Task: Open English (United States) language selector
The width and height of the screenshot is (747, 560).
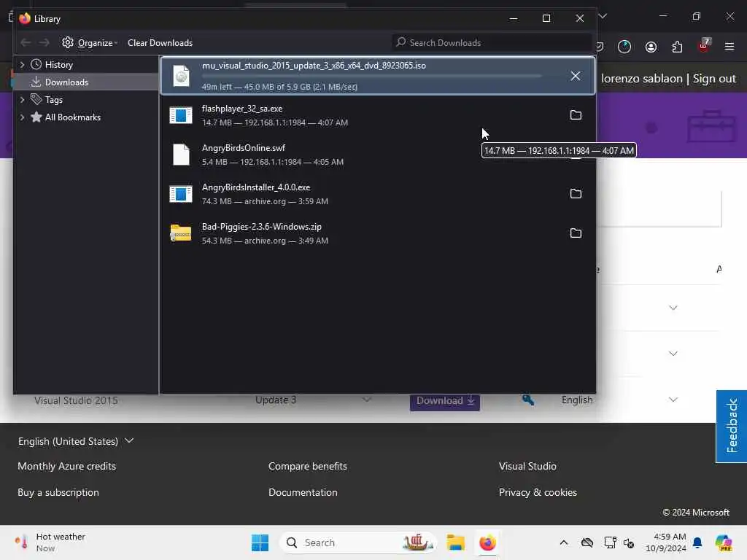Action: tap(76, 441)
